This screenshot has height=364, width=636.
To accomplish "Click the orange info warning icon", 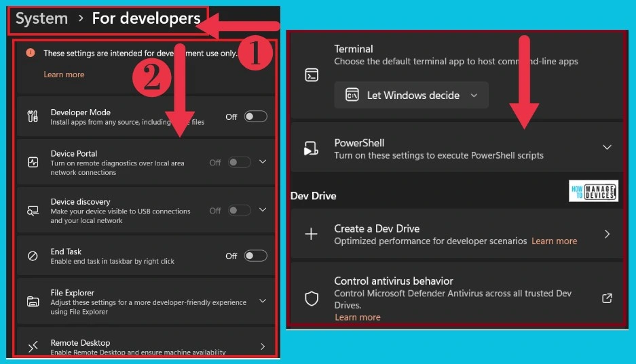I will point(31,53).
